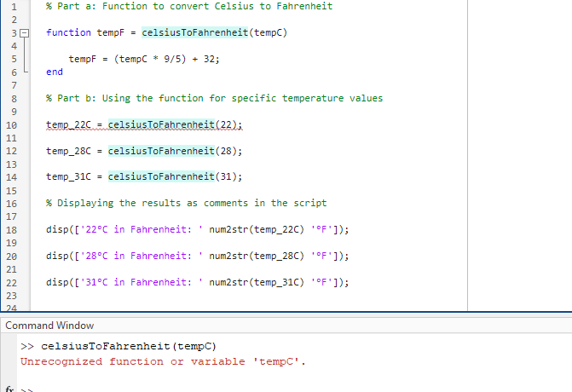Click celsiusToFahrenheit(28) call on line 12

click(x=173, y=151)
